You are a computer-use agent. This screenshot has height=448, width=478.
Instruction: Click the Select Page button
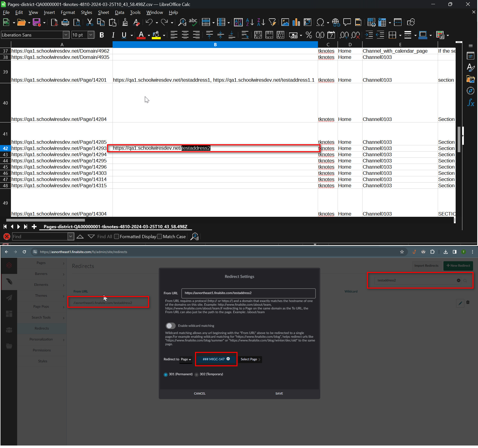click(250, 359)
